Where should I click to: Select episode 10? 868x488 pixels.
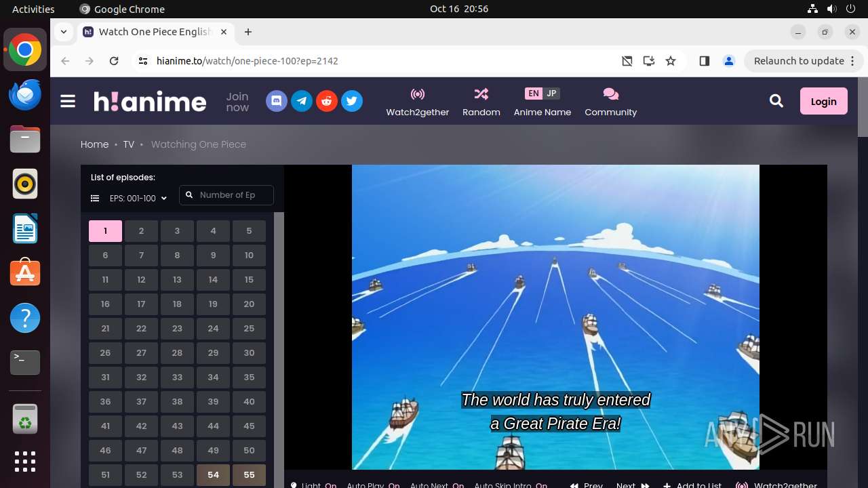click(249, 256)
